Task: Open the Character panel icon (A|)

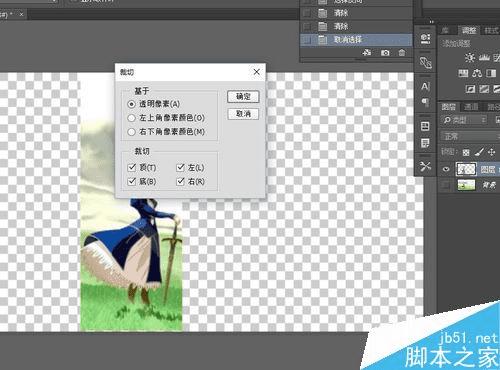Action: [x=425, y=86]
